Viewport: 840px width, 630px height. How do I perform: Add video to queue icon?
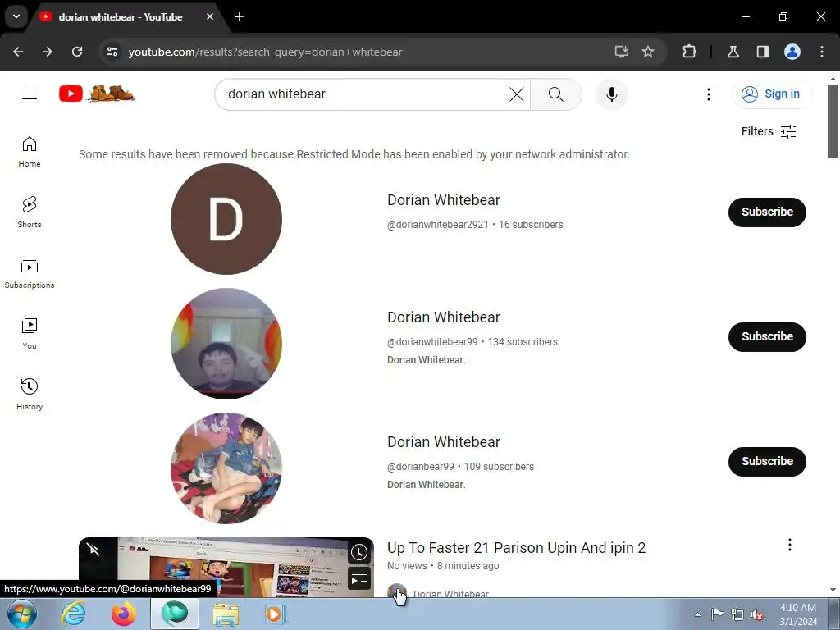click(359, 578)
